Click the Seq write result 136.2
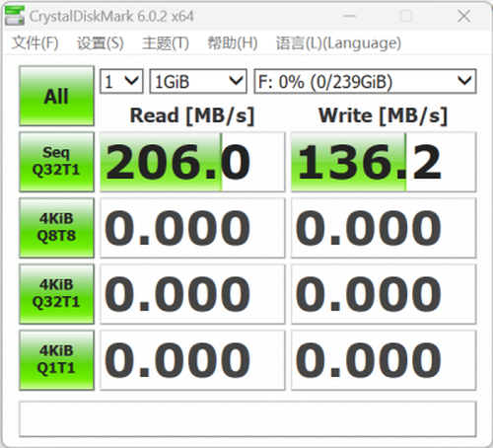493x448 pixels. (384, 162)
